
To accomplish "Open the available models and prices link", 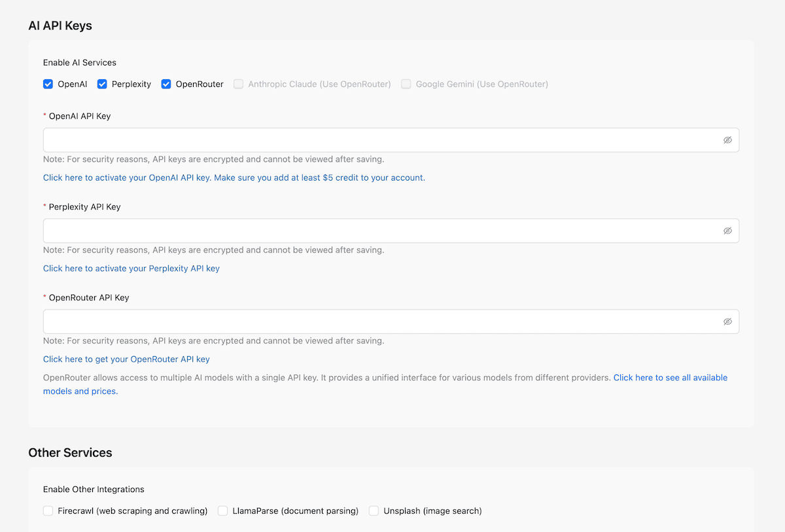I will (671, 378).
